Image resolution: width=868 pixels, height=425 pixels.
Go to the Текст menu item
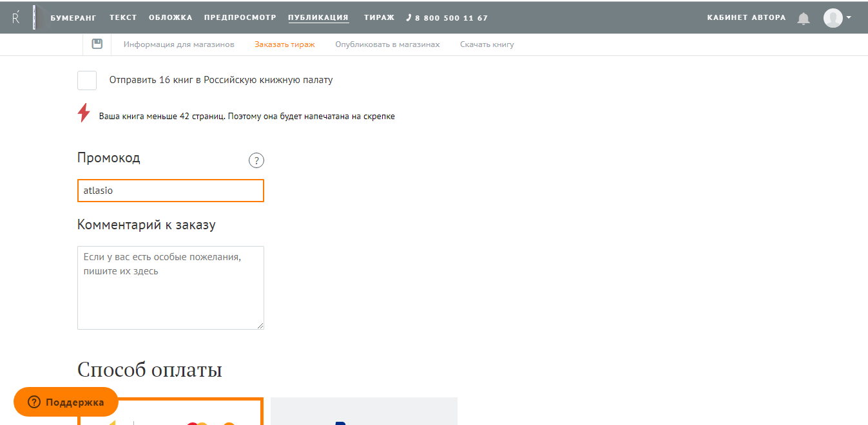coord(123,17)
